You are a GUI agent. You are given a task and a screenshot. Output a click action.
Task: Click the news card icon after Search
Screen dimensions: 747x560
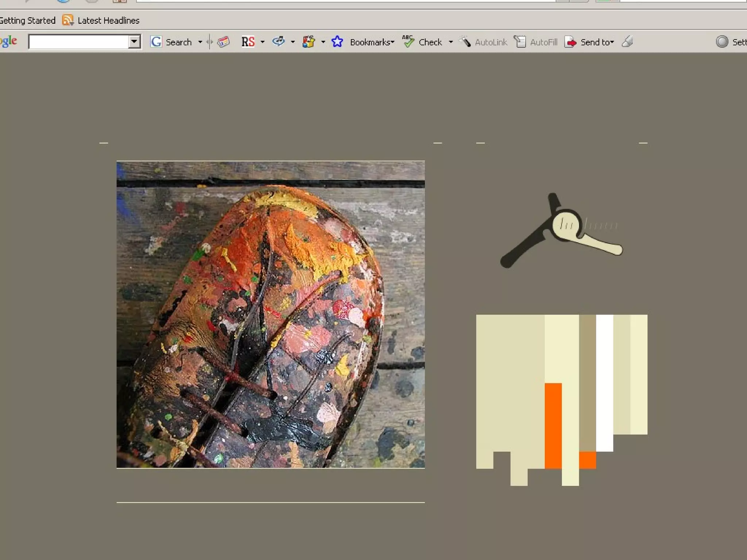click(223, 42)
